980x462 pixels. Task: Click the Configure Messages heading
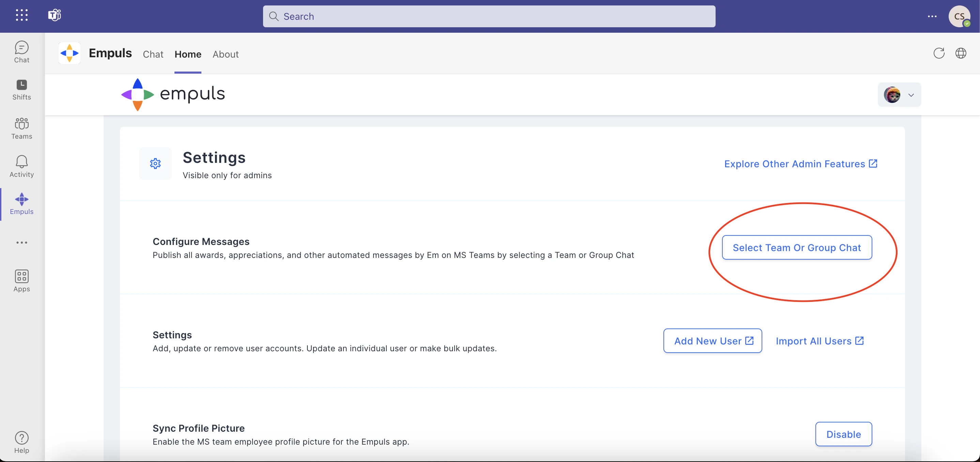click(x=201, y=242)
